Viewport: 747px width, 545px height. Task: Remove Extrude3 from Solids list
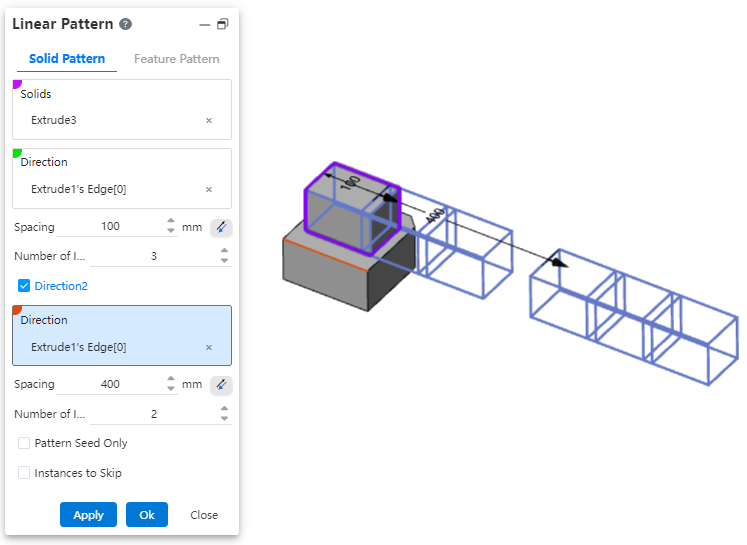[x=209, y=120]
